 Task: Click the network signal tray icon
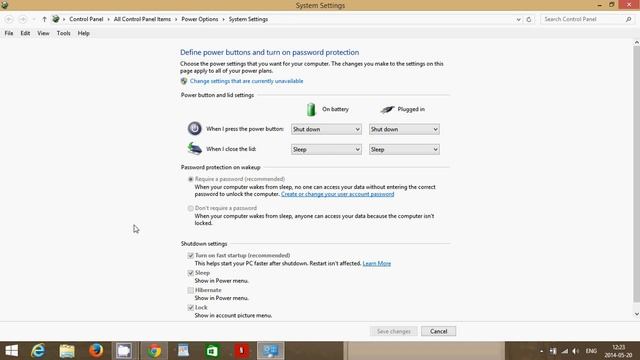tap(564, 351)
